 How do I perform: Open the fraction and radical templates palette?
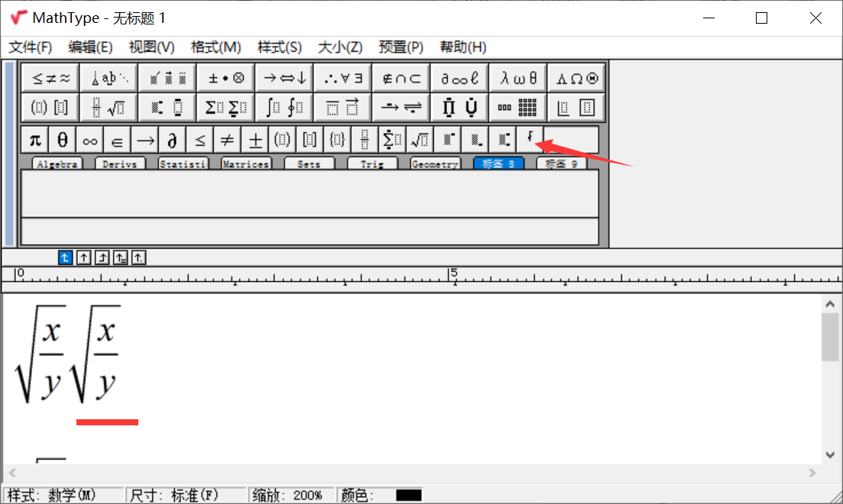coord(109,108)
